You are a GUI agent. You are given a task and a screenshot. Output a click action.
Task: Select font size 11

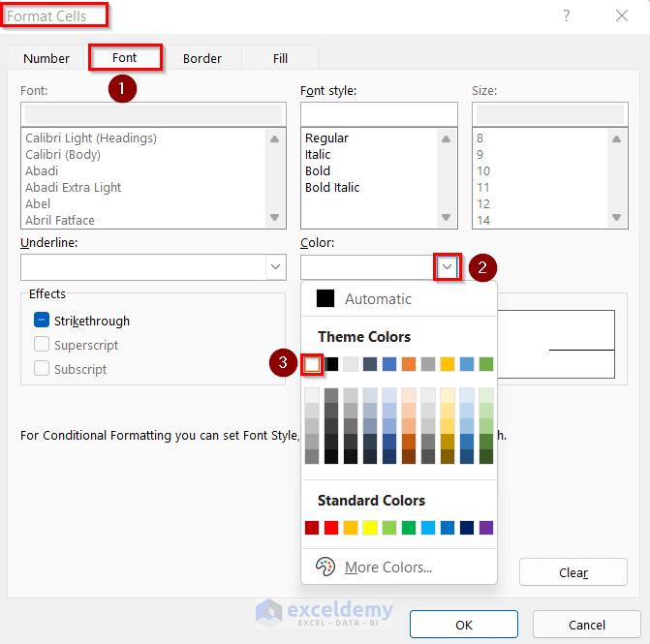coord(483,187)
